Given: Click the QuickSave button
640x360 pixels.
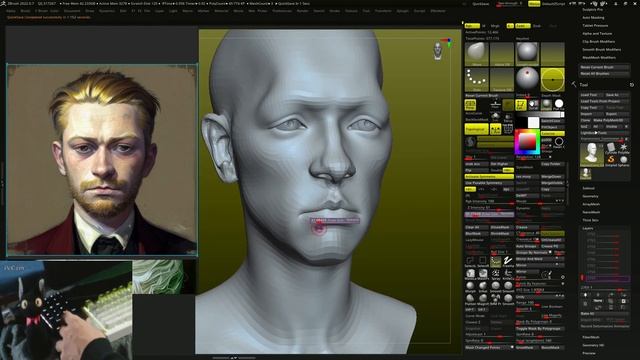Looking at the screenshot, I should [x=480, y=4].
